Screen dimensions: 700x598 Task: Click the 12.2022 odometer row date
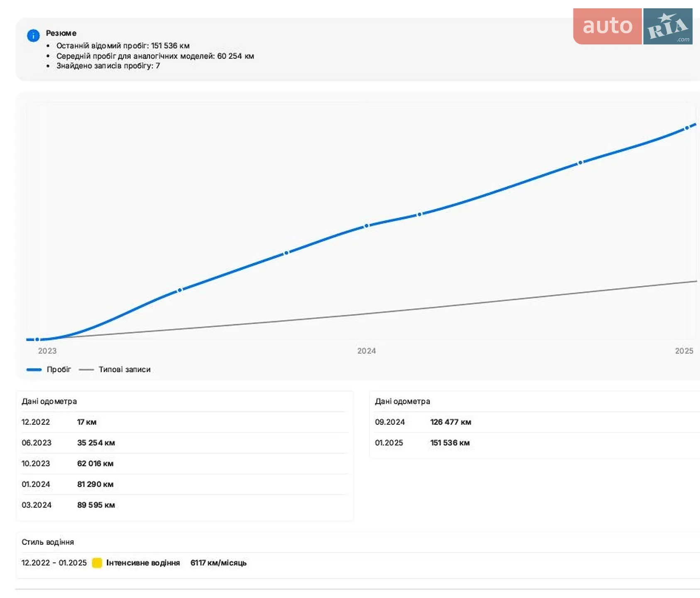tap(36, 422)
